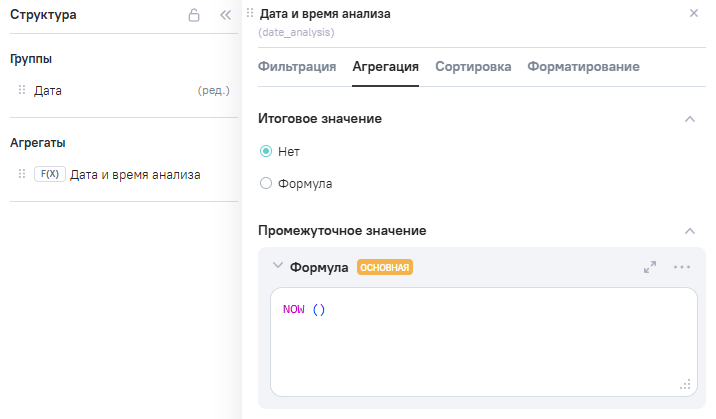Click the (ред.) edit link
Viewport: 716px width, 419px height.
point(214,91)
